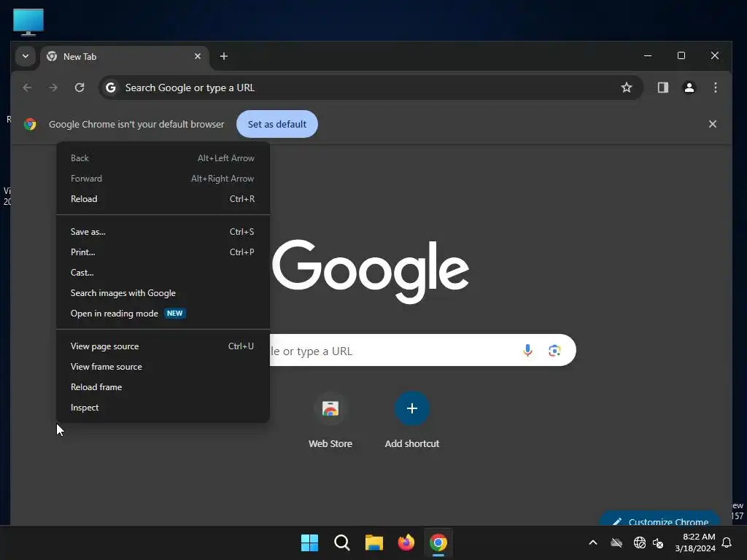Open File Explorer from taskbar

coord(374,542)
